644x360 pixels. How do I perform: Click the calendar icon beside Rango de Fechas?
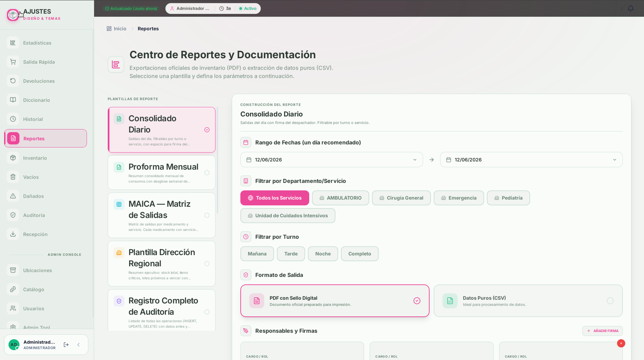pyautogui.click(x=246, y=142)
